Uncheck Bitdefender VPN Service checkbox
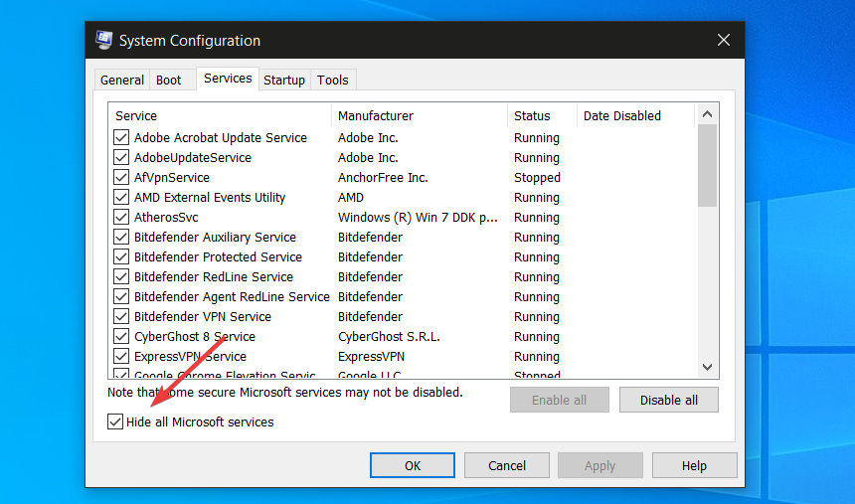This screenshot has width=855, height=504. pyautogui.click(x=121, y=317)
